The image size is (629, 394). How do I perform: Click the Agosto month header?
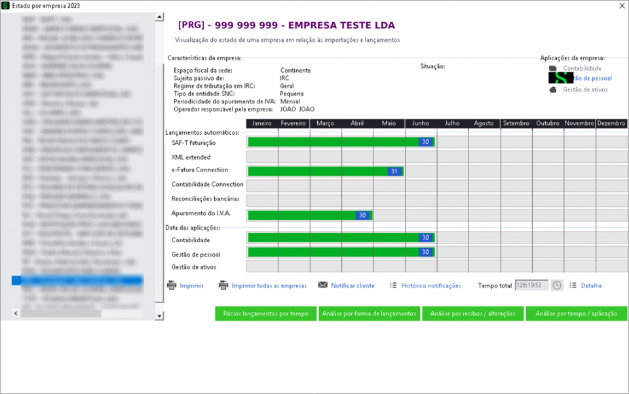(x=484, y=123)
